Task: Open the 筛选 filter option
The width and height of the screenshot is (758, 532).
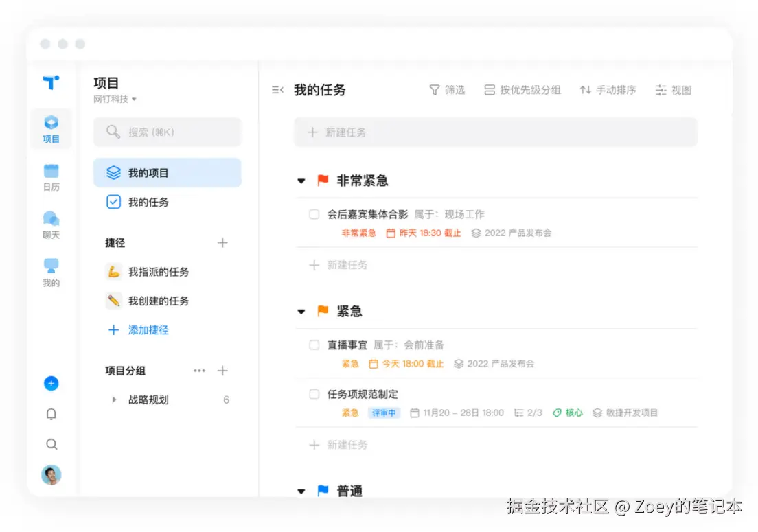Action: [x=447, y=90]
